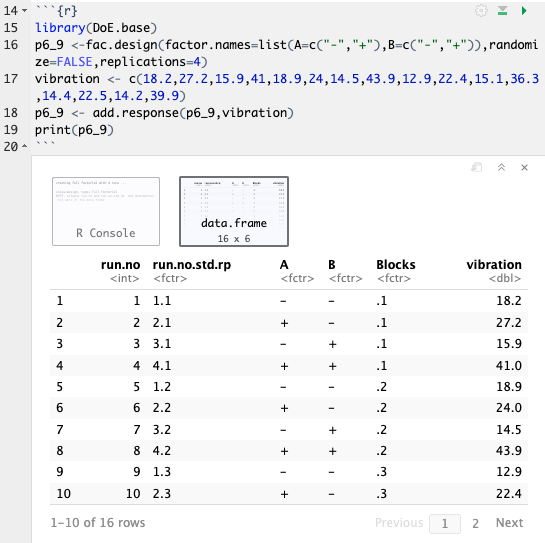
Task: Fold chunk end arrow at line 20
Action: 25,146
